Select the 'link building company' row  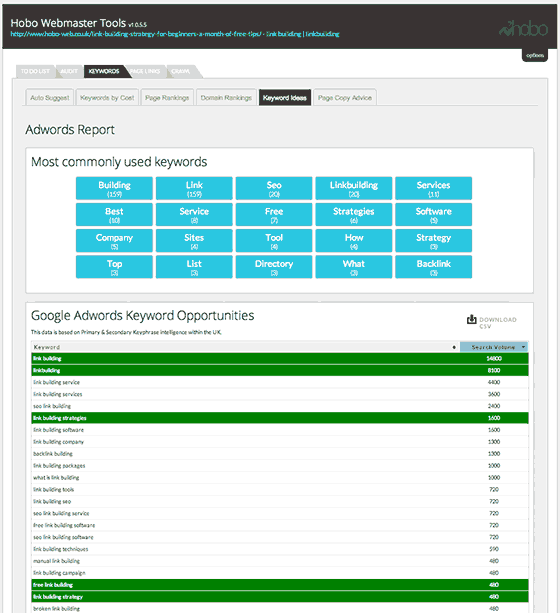280,442
